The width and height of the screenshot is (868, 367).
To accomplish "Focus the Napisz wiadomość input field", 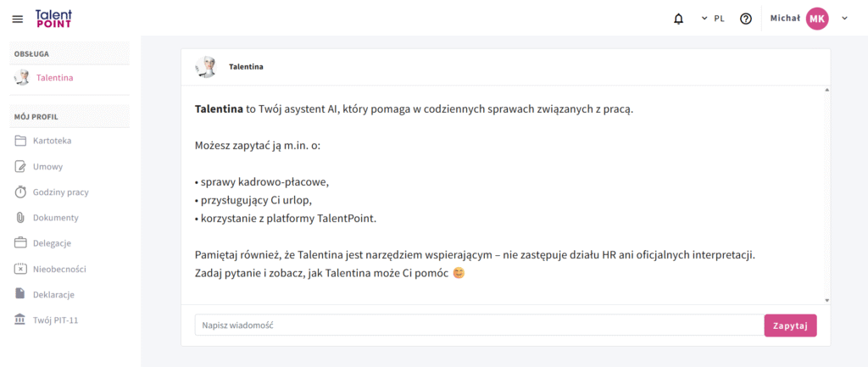I will tap(480, 325).
